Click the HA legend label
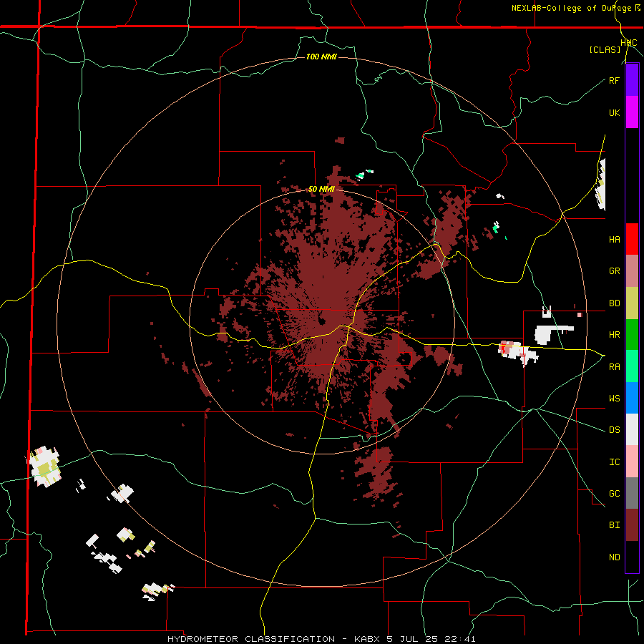 614,240
